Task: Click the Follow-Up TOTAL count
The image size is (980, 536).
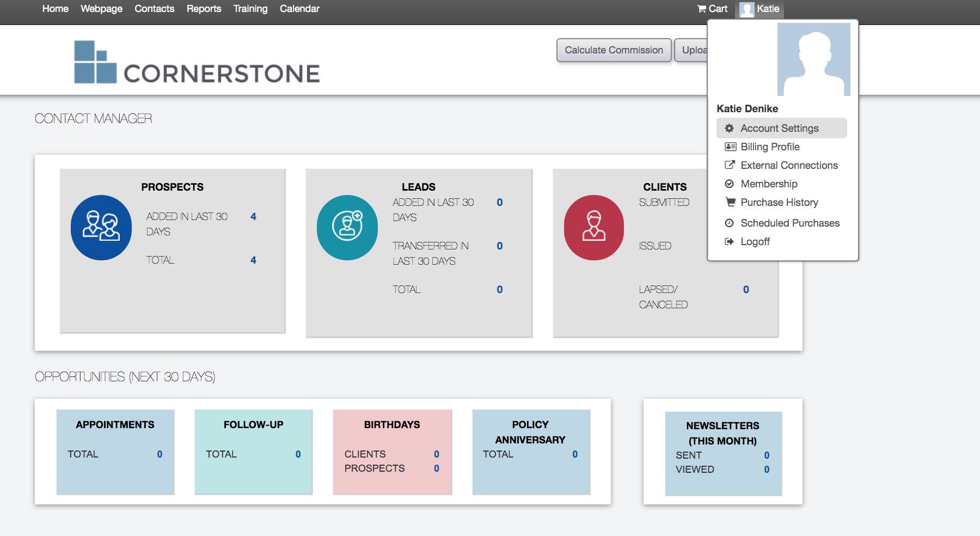Action: point(298,454)
